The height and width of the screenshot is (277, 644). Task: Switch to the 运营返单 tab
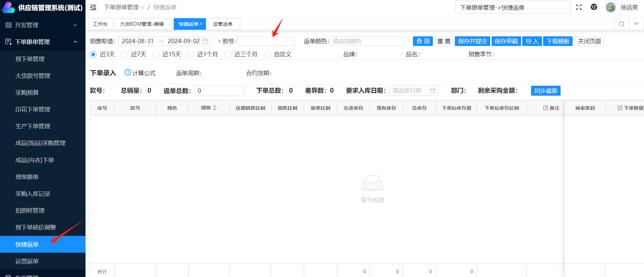(x=223, y=24)
